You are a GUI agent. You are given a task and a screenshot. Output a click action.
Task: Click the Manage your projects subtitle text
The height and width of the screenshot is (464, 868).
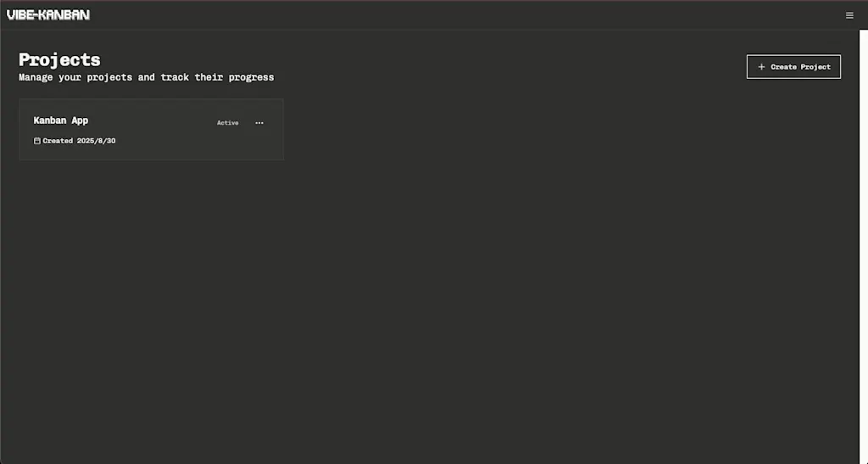point(146,77)
